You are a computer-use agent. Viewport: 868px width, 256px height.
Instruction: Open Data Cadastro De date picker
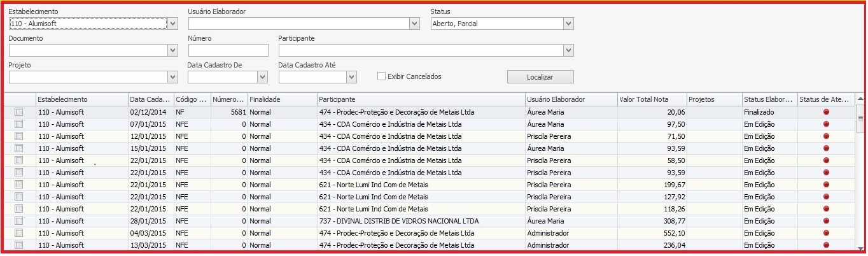(x=262, y=77)
